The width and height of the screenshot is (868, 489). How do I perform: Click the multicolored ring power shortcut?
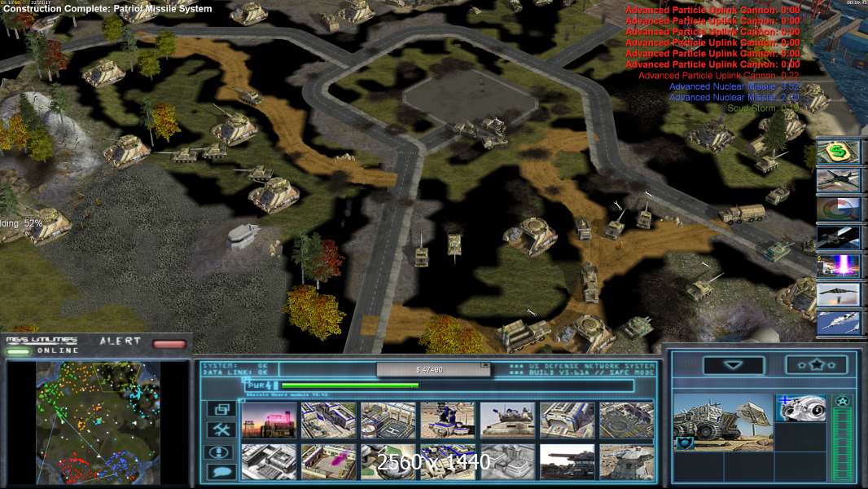(838, 209)
